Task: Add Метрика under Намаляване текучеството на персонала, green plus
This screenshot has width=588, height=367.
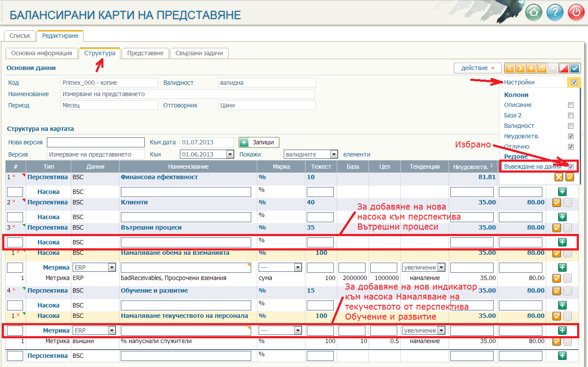Action: pyautogui.click(x=562, y=330)
